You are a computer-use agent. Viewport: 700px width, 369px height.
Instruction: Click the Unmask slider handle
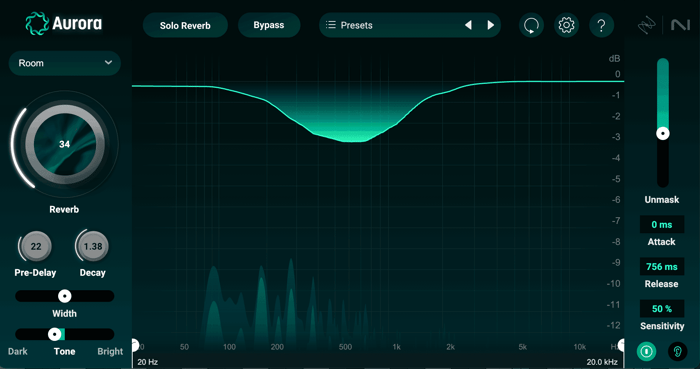click(x=663, y=133)
